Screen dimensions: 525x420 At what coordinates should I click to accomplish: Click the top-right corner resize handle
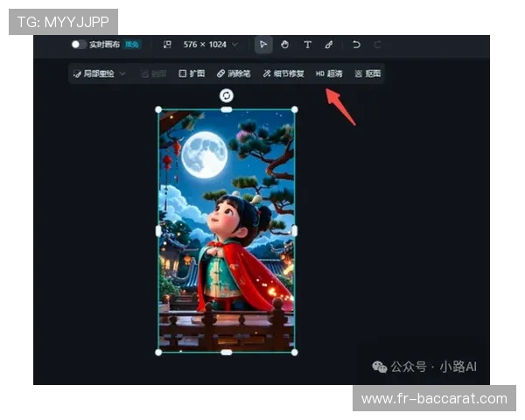[x=295, y=109]
